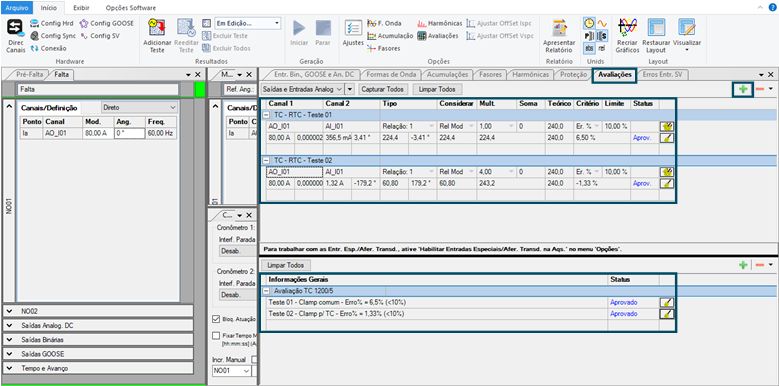Switch to Opções Software ribbon tab

(x=131, y=7)
